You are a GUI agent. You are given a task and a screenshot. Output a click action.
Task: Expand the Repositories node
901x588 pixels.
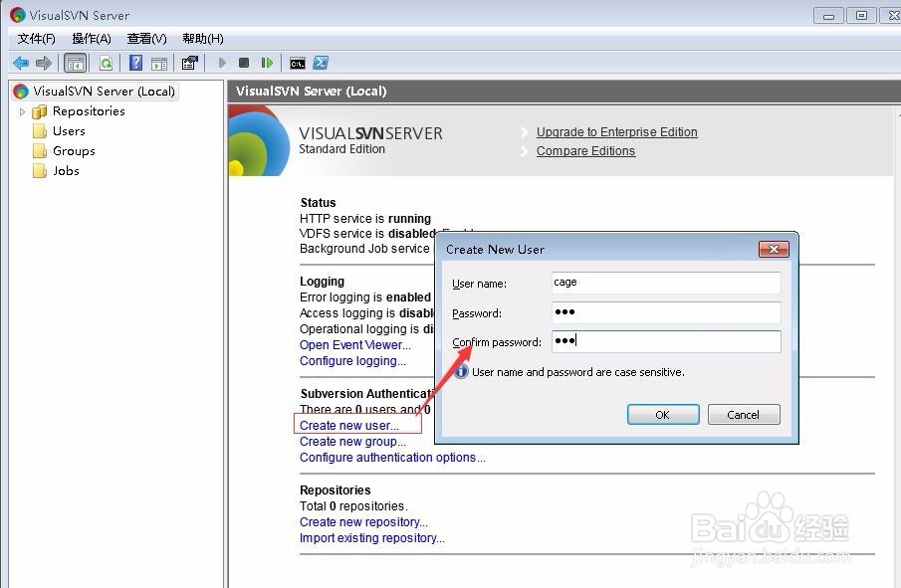point(22,110)
